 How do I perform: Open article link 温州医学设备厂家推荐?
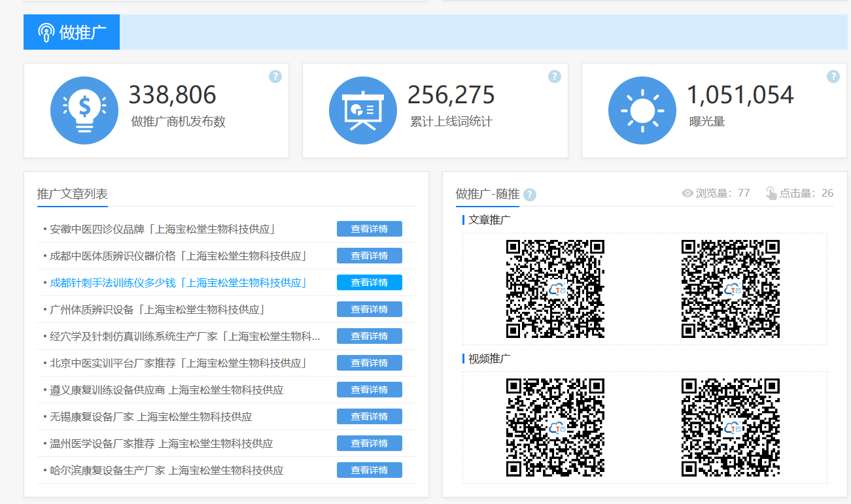click(x=162, y=443)
